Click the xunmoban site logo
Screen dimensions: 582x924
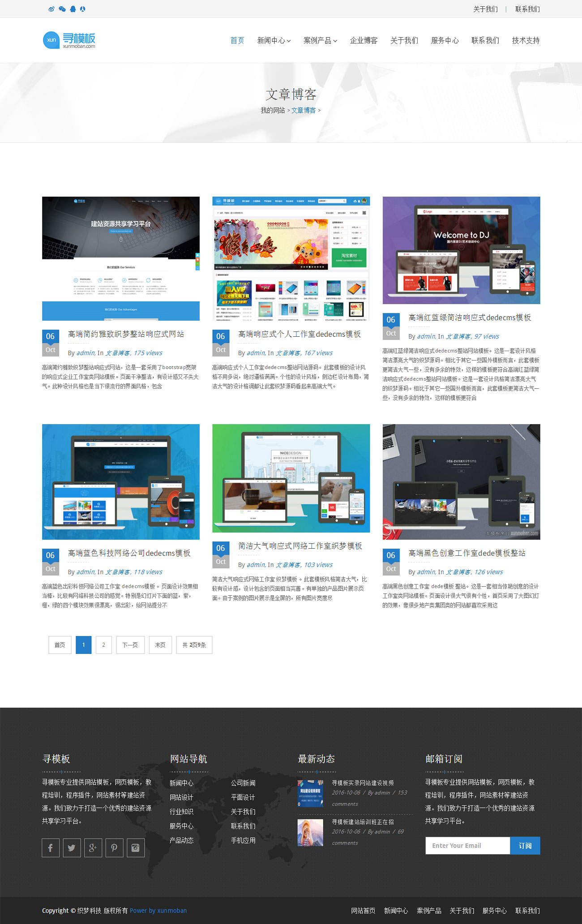tap(69, 40)
